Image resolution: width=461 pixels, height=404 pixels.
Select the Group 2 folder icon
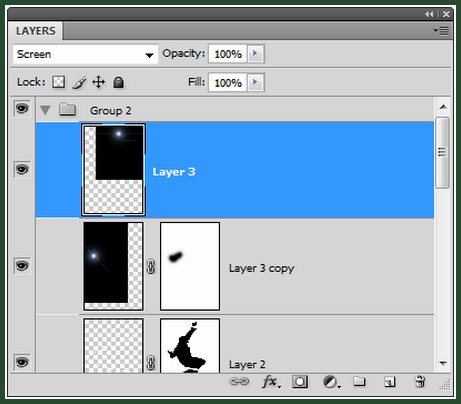tap(67, 109)
